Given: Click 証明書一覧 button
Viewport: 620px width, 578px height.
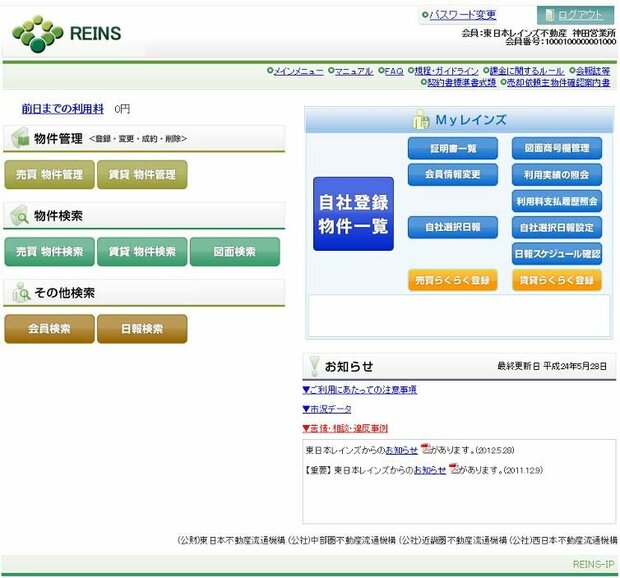Looking at the screenshot, I should [453, 148].
